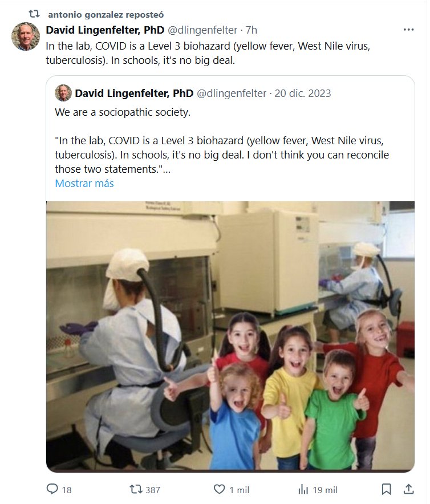Click the quoted tweet's small avatar
Screen dimensions: 430x504
(x=63, y=93)
